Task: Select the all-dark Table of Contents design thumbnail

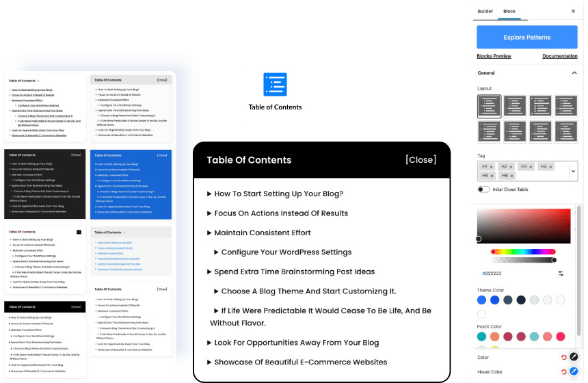Action: (x=44, y=184)
